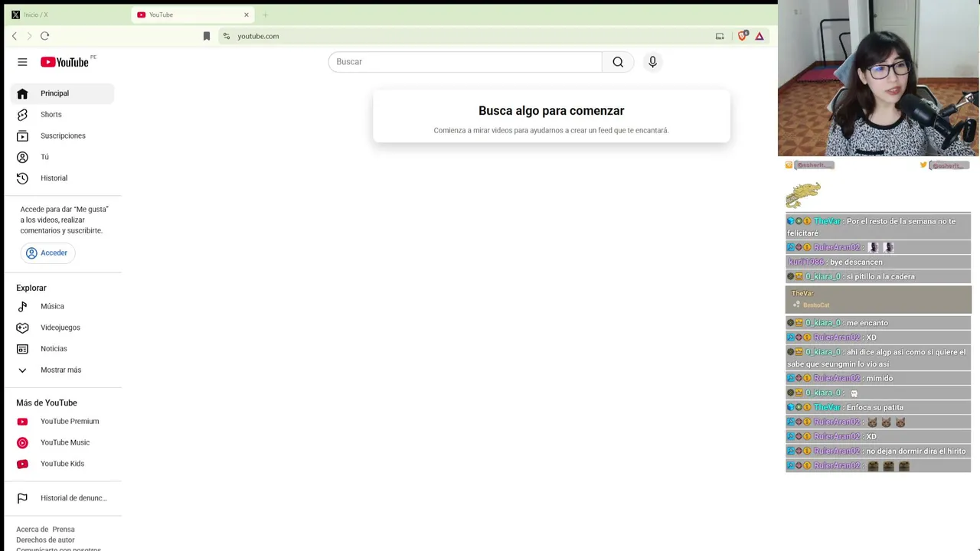This screenshot has height=551, width=980.
Task: Browse the Videojuegos category
Action: (x=62, y=328)
